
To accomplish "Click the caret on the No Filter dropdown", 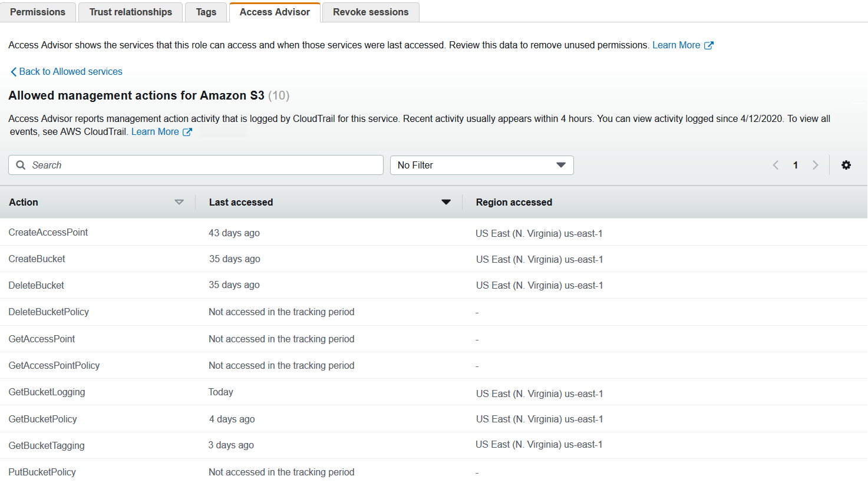I will pyautogui.click(x=560, y=165).
